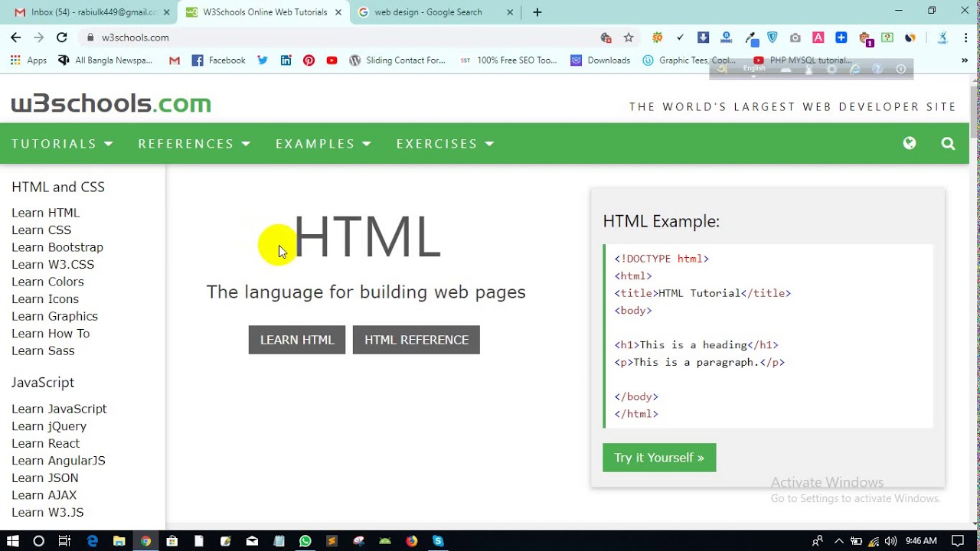Viewport: 980px width, 551px height.
Task: Click the LEARN HTML button
Action: point(297,340)
